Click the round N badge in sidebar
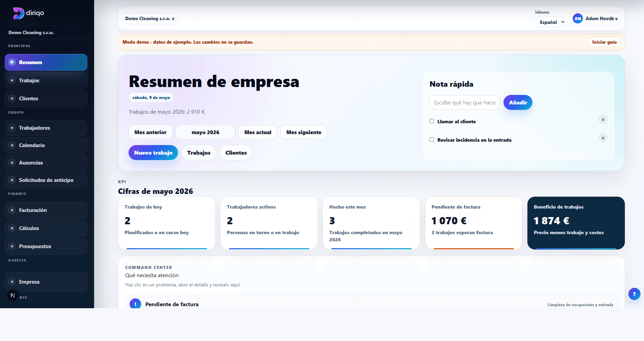 click(x=13, y=295)
